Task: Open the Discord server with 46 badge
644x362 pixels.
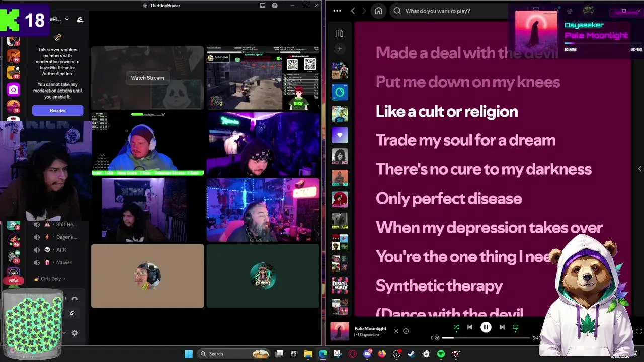Action: [x=14, y=239]
